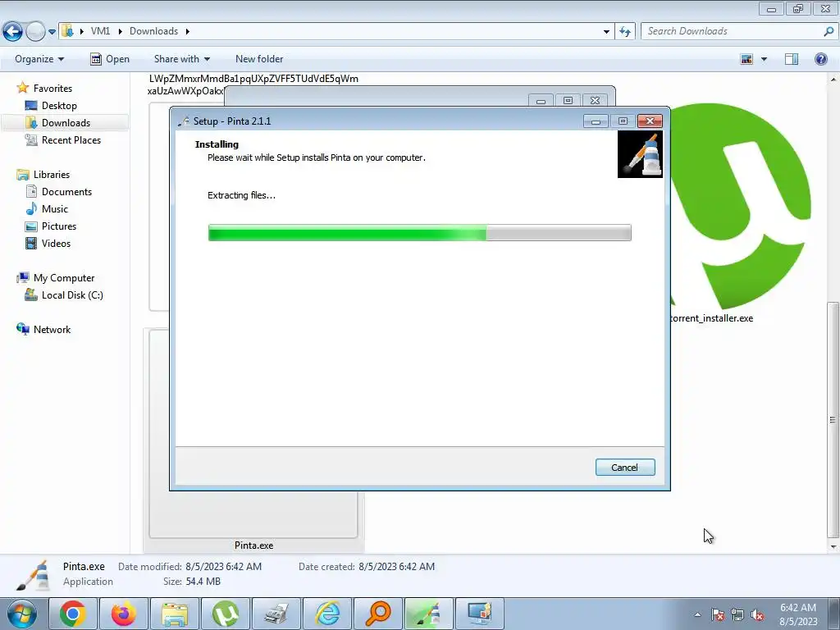Screen dimensions: 840x630
Task: Expand the arrow after Downloads in path
Action: click(188, 31)
